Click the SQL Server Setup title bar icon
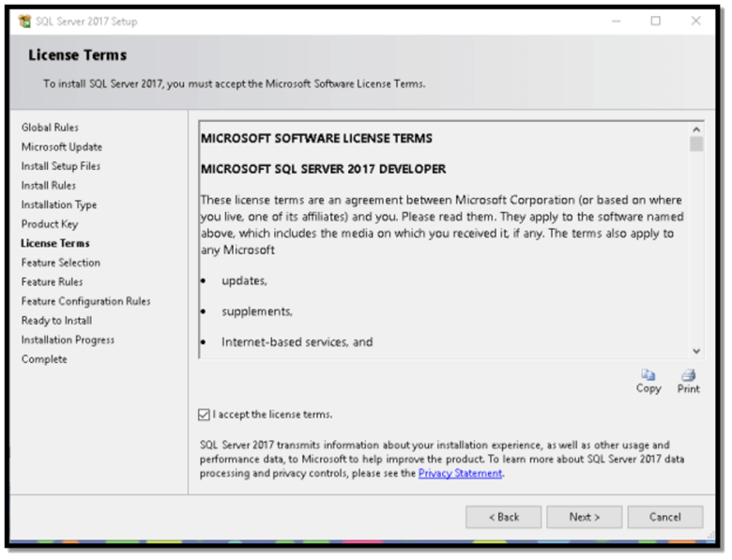This screenshot has height=560, width=732. pos(24,22)
